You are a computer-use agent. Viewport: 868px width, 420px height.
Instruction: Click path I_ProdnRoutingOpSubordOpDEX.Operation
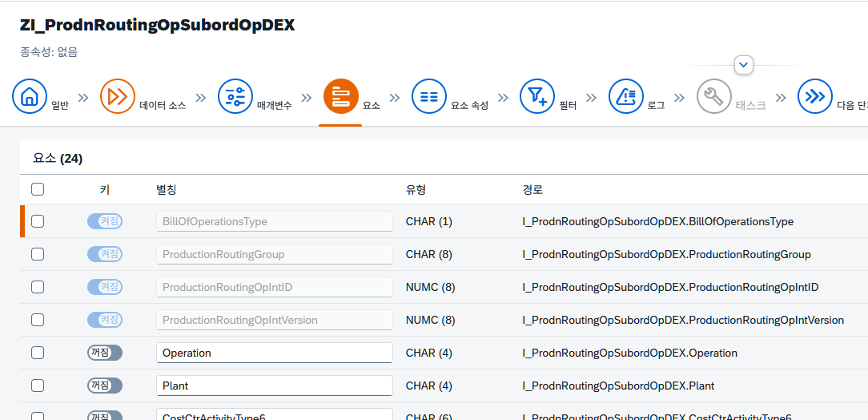point(630,353)
